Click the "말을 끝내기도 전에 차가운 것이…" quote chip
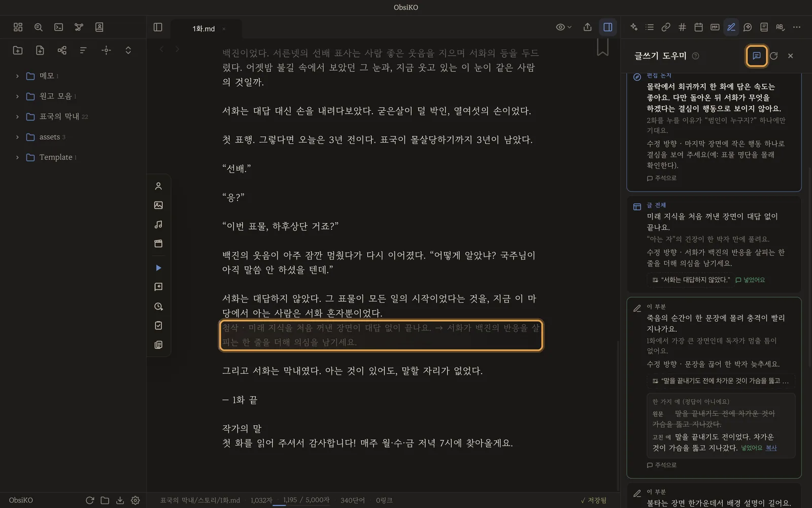 click(721, 380)
